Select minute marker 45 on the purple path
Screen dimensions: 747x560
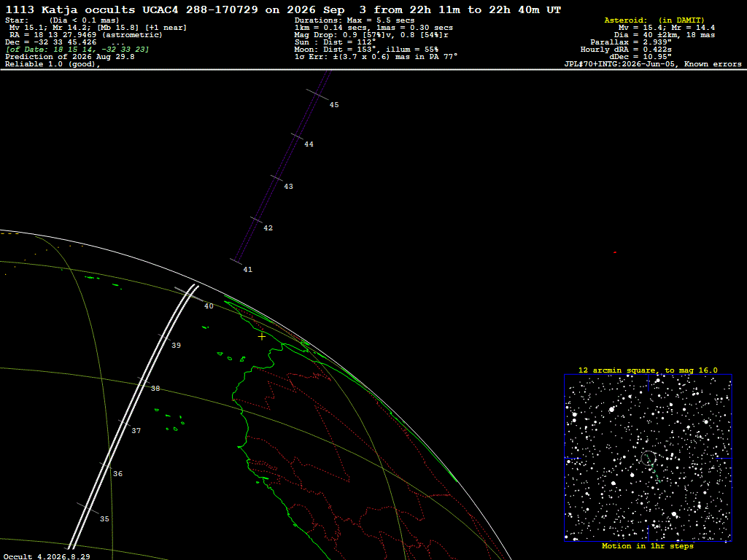(x=334, y=105)
